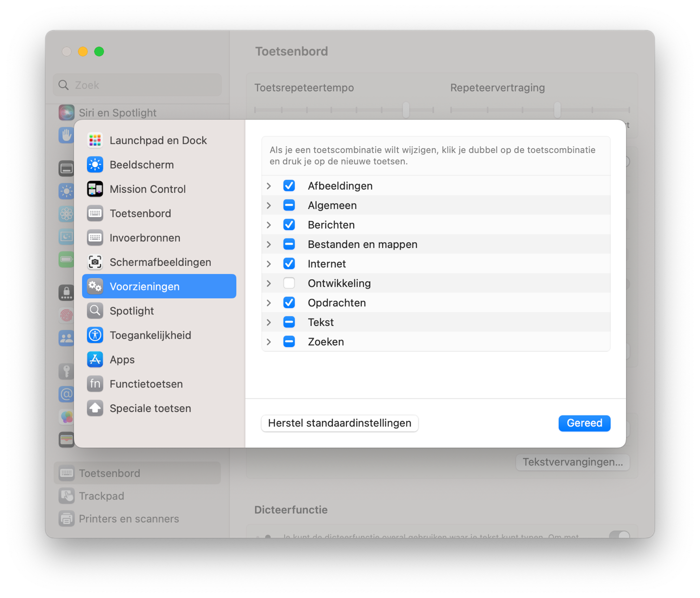
Task: Click the Toetsrepeteertempo slider handle
Action: coord(406,109)
